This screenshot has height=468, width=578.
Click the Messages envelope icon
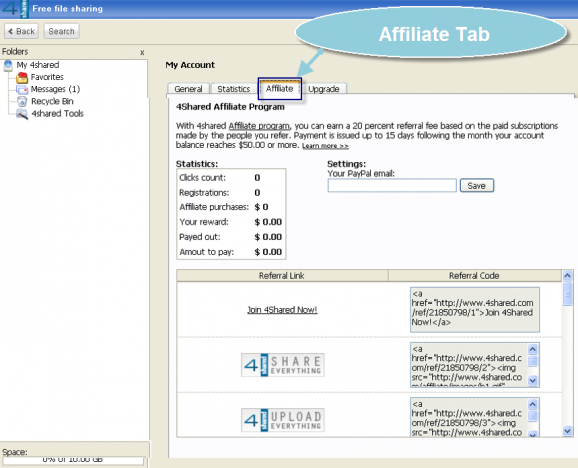click(x=22, y=90)
